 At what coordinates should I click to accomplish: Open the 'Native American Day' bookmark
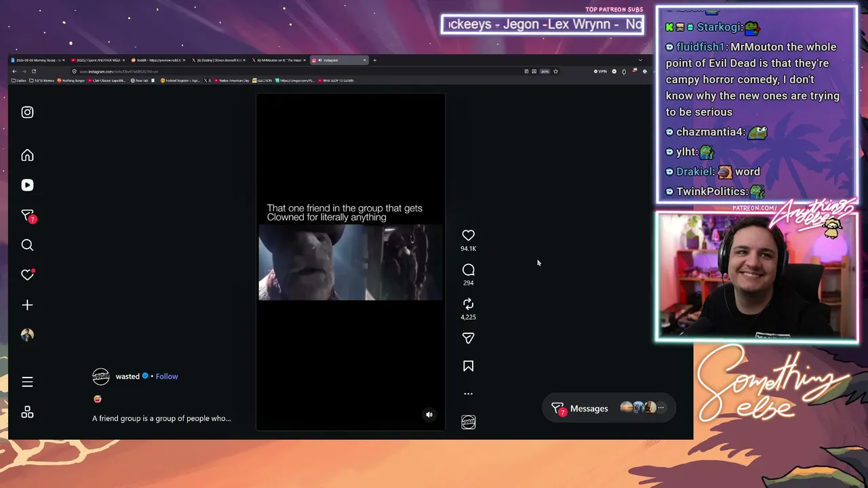point(233,81)
